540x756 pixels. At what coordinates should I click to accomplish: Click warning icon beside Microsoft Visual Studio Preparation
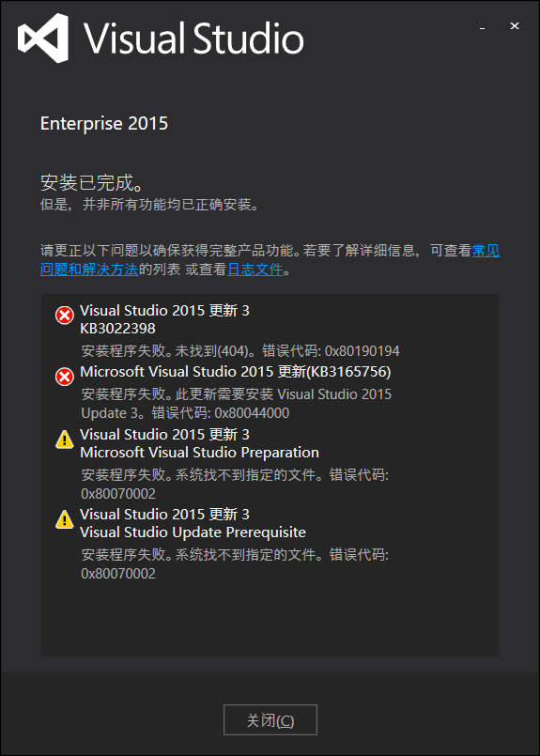64,440
